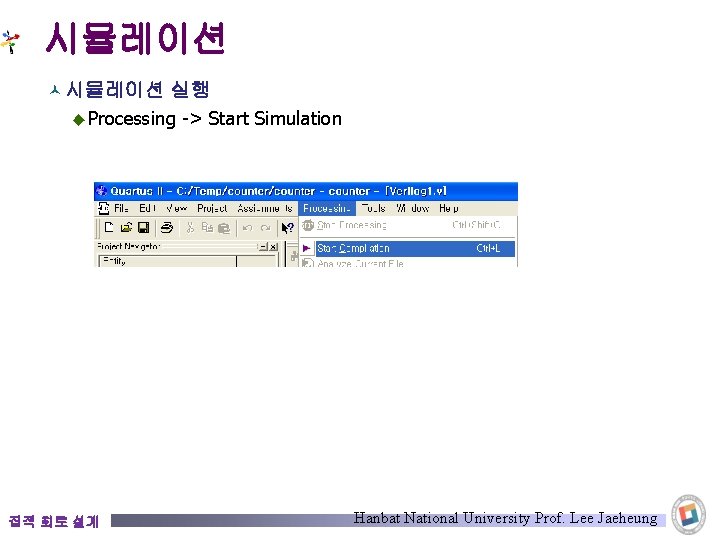Click the Print toolbar icon
Viewport: 720px width, 540px height.
point(167,227)
